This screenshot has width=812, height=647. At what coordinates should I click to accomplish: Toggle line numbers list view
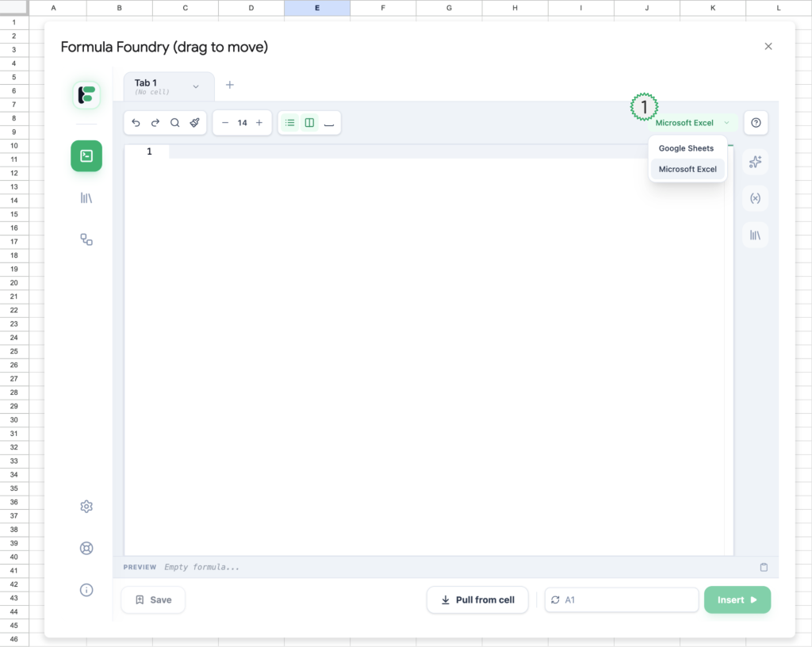(290, 123)
